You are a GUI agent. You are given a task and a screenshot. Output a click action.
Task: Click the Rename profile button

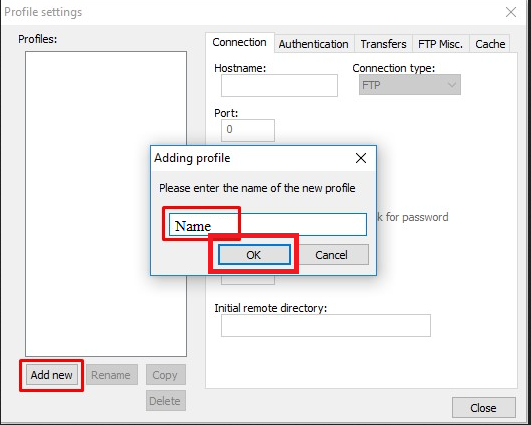coord(111,375)
